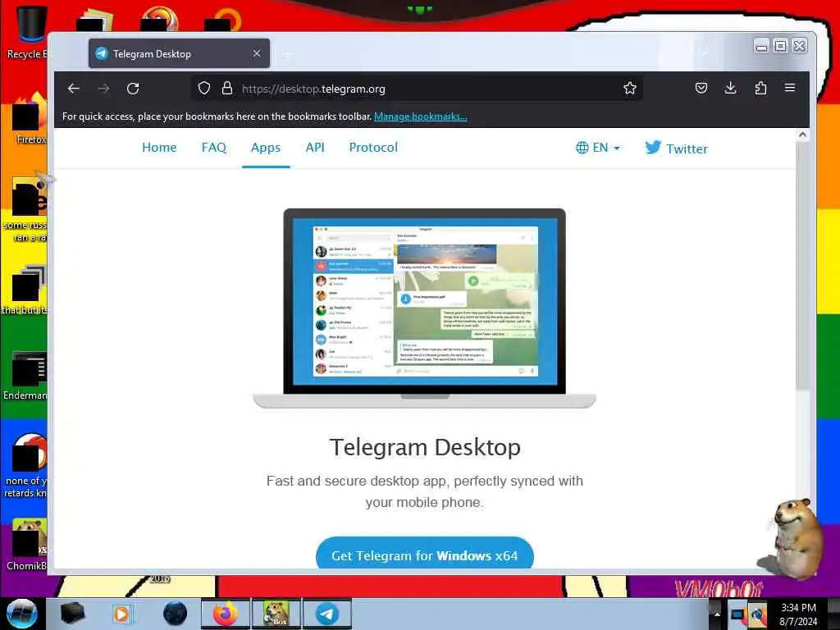Screen dimensions: 840x630
Task: Open the ChomikB desktop icon
Action: (27, 545)
